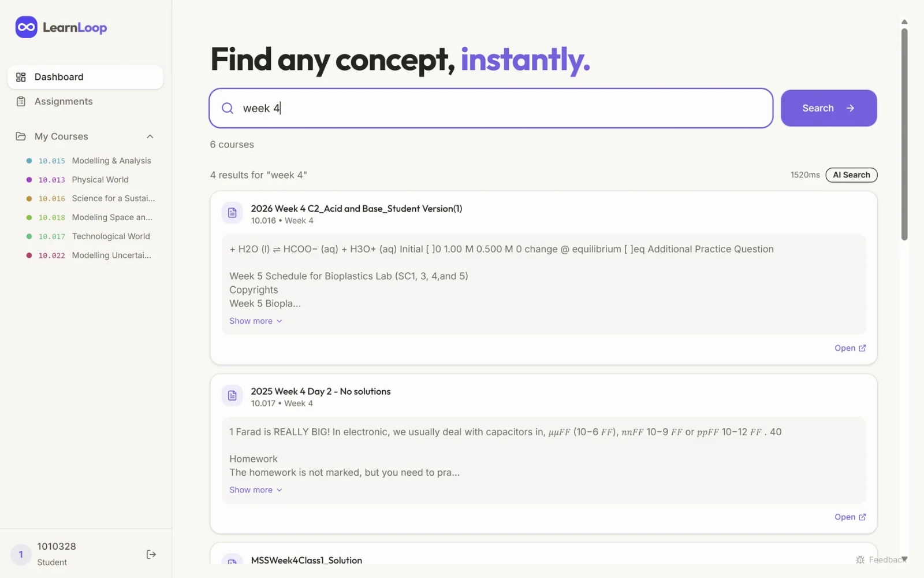Image resolution: width=924 pixels, height=578 pixels.
Task: Click the Week 5 Schedule for Bioplastics Lab line
Action: (349, 276)
